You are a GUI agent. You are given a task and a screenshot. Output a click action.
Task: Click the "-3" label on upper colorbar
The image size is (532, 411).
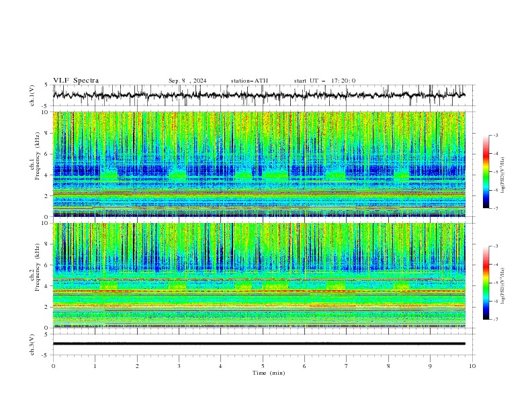coord(495,135)
